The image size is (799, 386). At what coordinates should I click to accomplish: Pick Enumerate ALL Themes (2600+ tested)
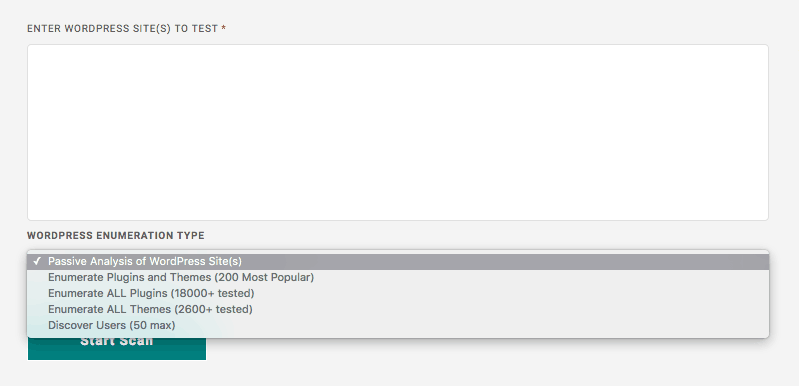click(x=397, y=309)
